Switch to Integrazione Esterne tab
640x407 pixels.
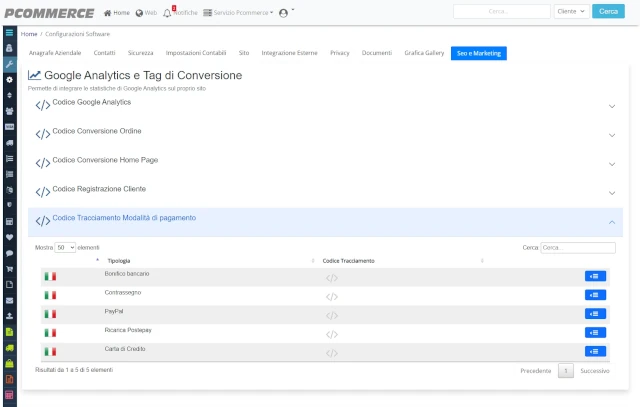click(289, 53)
